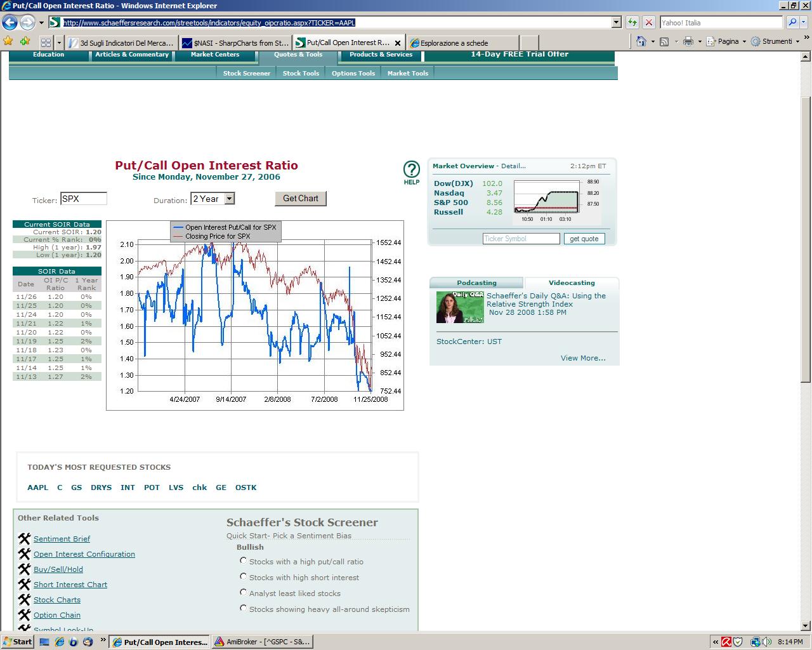This screenshot has width=812, height=650.
Task: Open the Windows Start menu
Action: tap(18, 642)
